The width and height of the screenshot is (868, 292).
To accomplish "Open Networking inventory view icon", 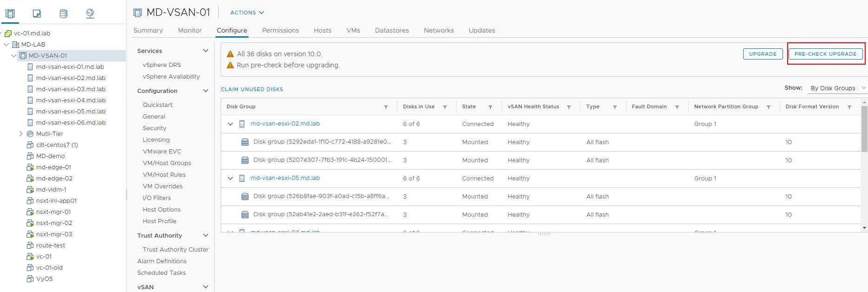I will tap(90, 13).
